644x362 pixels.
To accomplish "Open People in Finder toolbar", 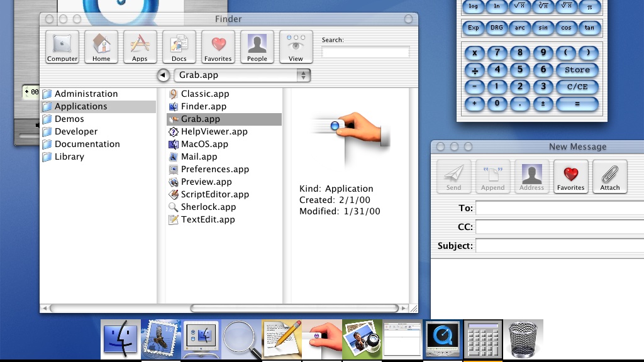I will coord(257,47).
